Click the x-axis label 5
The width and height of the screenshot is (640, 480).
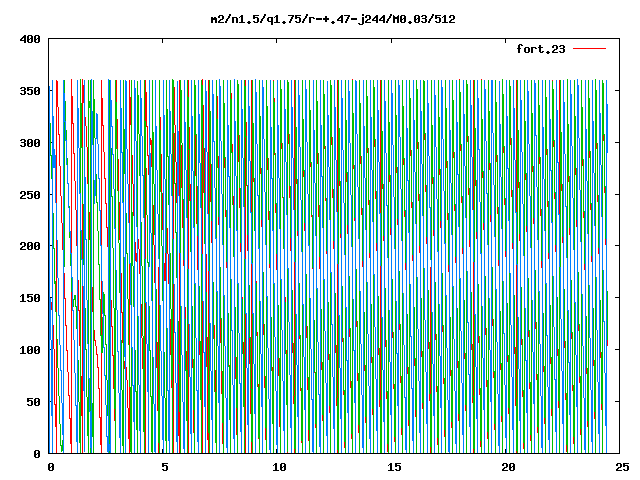164,467
